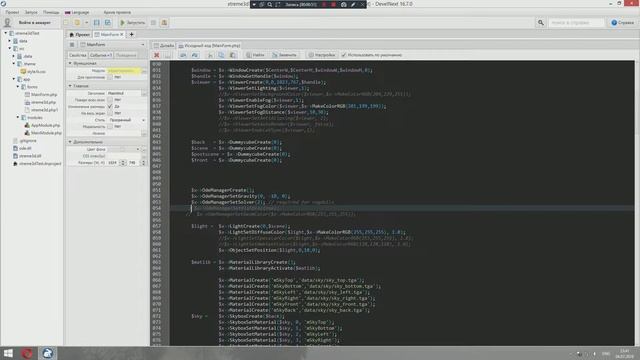Select AppModule.php in the project tree
640x360 pixels.
[x=45, y=125]
